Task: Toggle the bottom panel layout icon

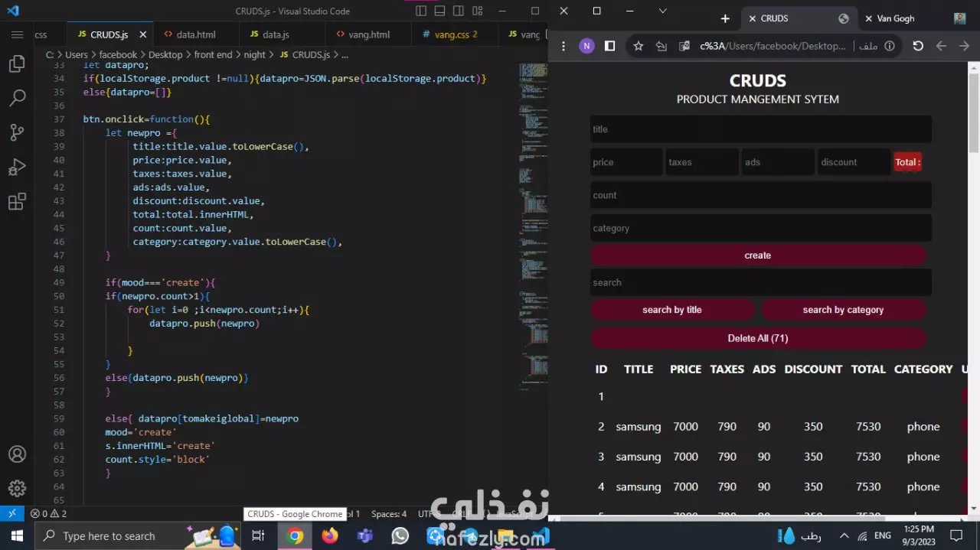Action: pyautogui.click(x=440, y=11)
